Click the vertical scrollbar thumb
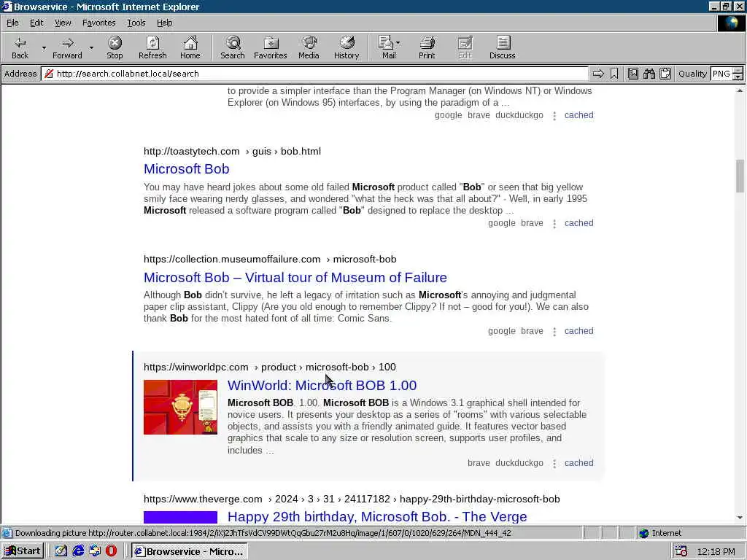 pos(740,176)
